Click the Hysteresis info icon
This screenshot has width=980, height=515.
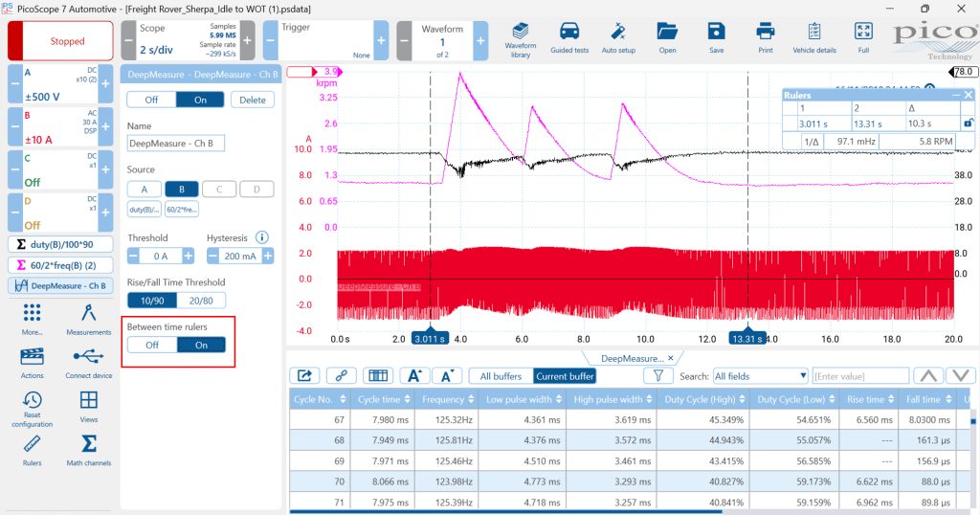pos(262,237)
